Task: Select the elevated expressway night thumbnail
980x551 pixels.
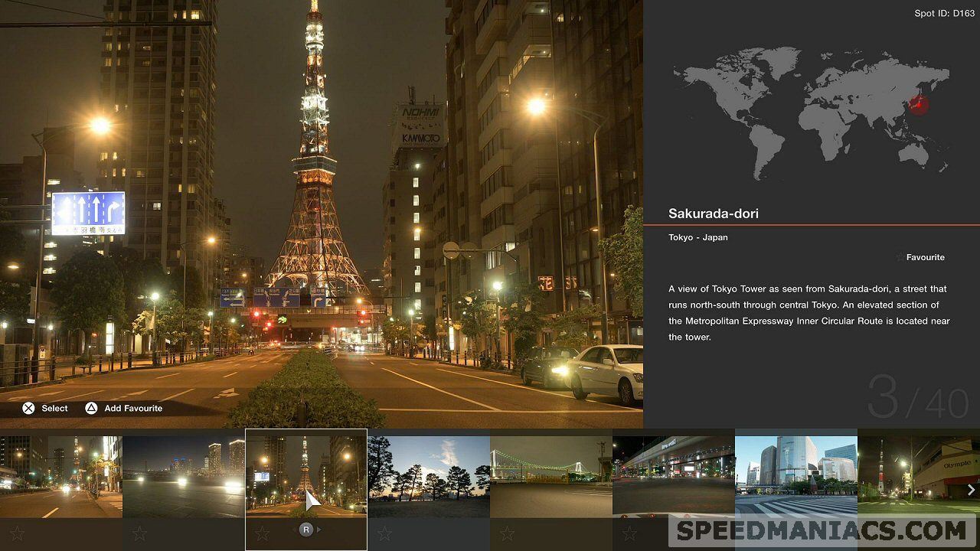Action: 674,476
